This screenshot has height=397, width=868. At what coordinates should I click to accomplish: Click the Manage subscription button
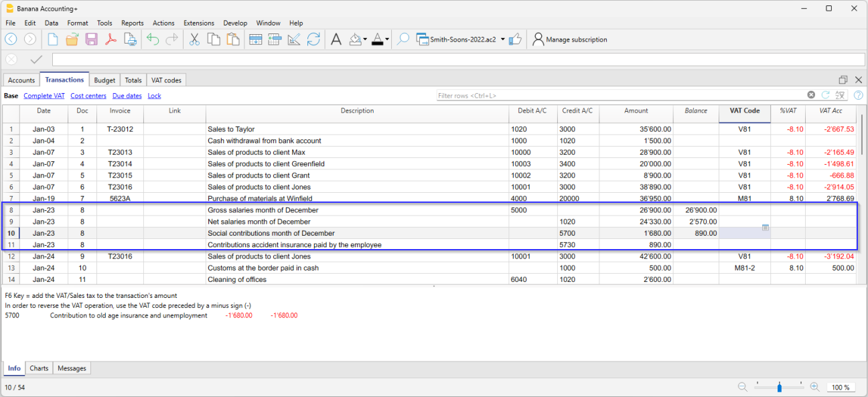570,39
